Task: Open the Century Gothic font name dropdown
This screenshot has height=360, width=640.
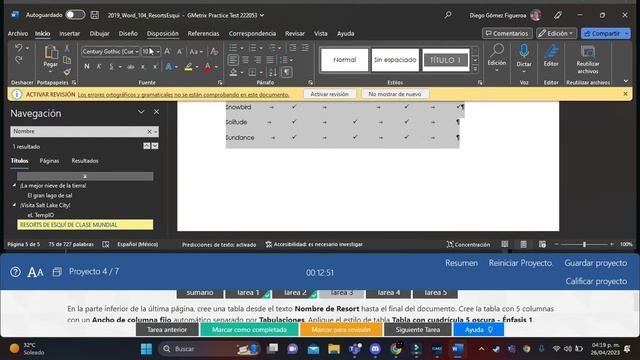Action: (137, 52)
